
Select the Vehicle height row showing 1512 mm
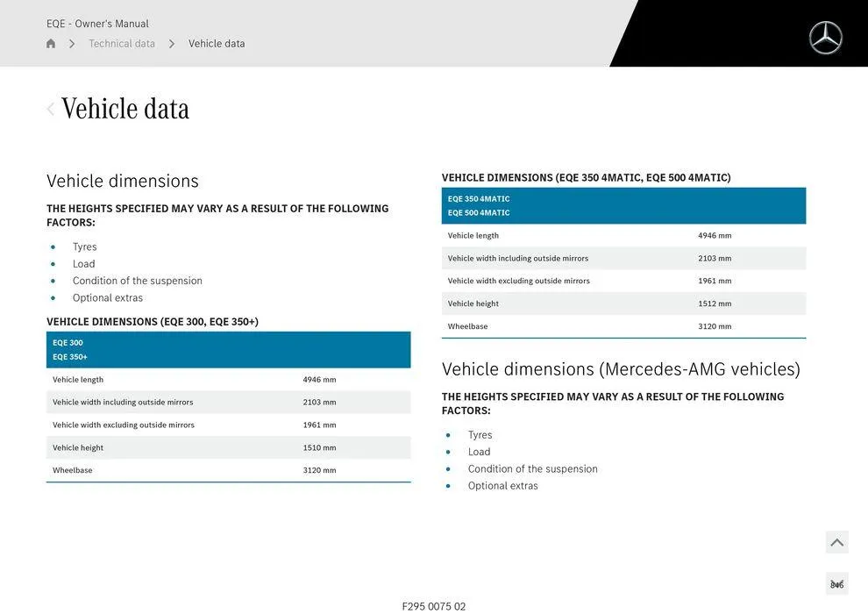click(623, 303)
